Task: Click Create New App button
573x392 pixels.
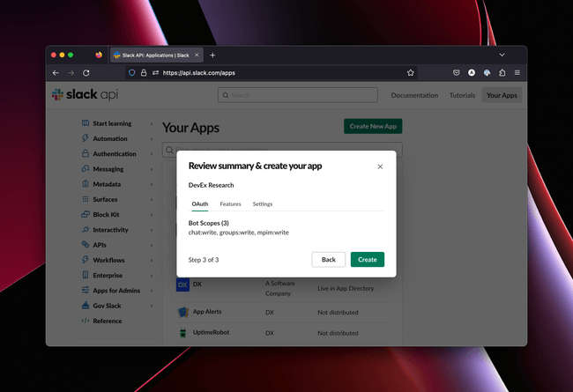Action: [x=373, y=126]
